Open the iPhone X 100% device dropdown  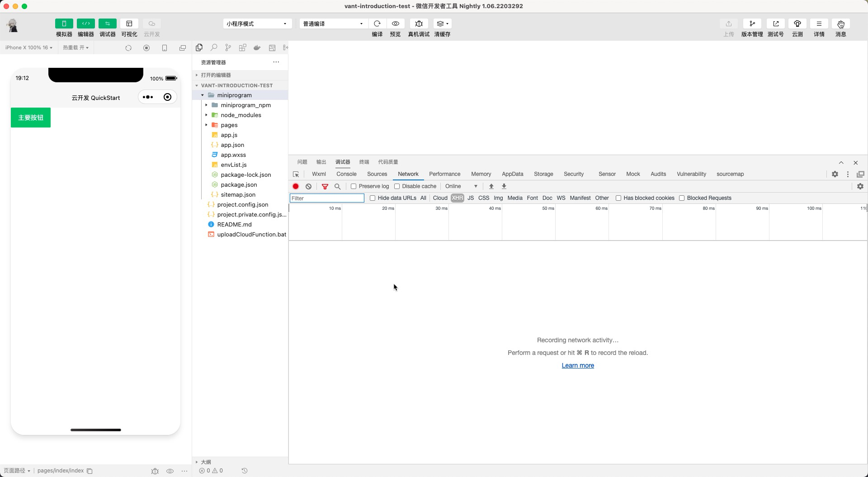28,47
